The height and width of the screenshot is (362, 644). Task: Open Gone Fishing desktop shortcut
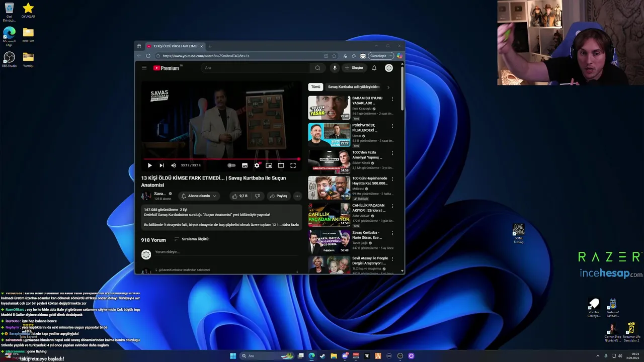click(x=519, y=234)
